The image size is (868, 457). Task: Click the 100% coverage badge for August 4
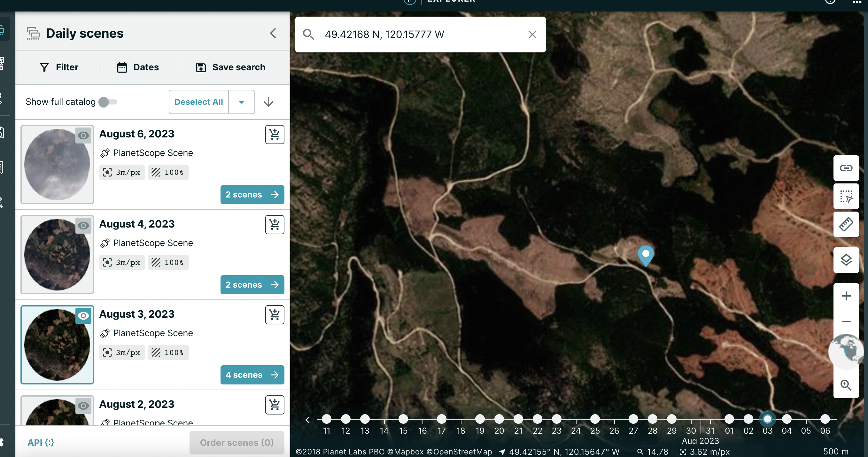[x=168, y=263]
